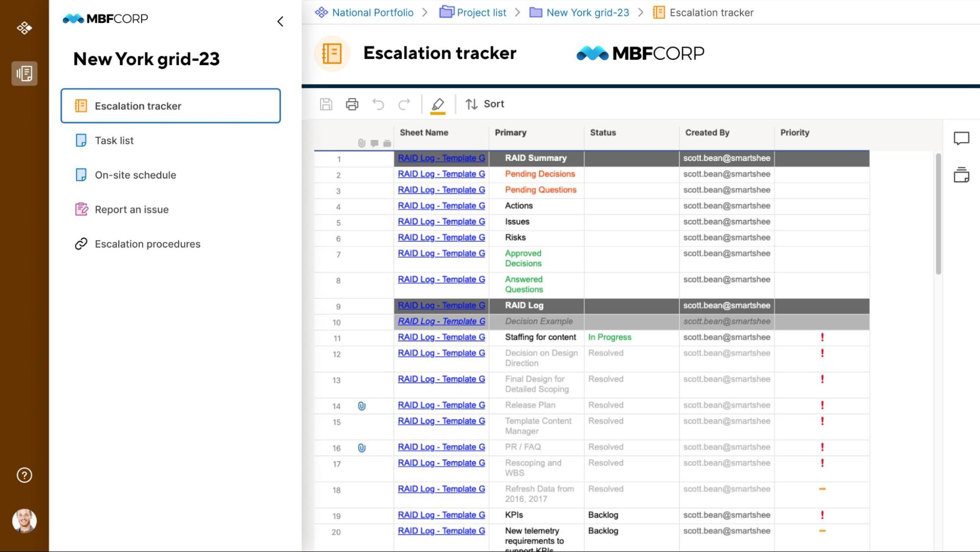Open the document panel icon below Conversations

[961, 175]
